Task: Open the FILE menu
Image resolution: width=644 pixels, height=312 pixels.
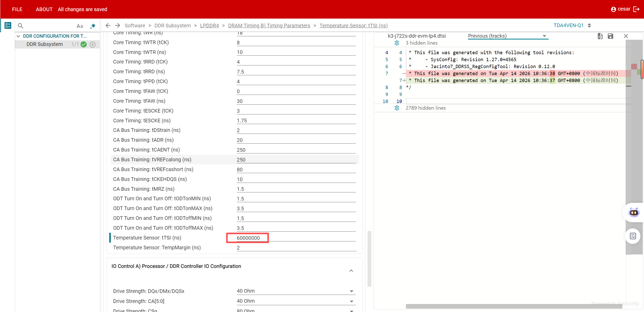Action: click(x=17, y=9)
